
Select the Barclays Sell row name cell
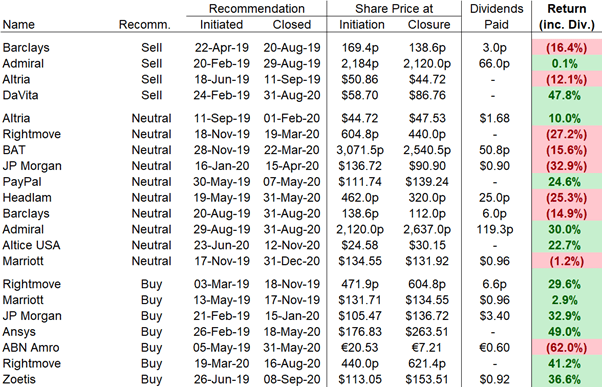[26, 48]
